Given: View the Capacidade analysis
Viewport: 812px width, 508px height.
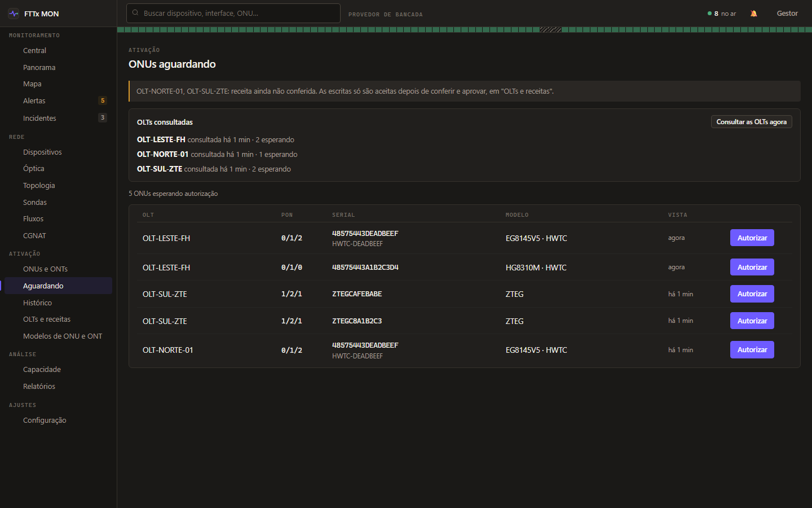Looking at the screenshot, I should click(x=58, y=370).
